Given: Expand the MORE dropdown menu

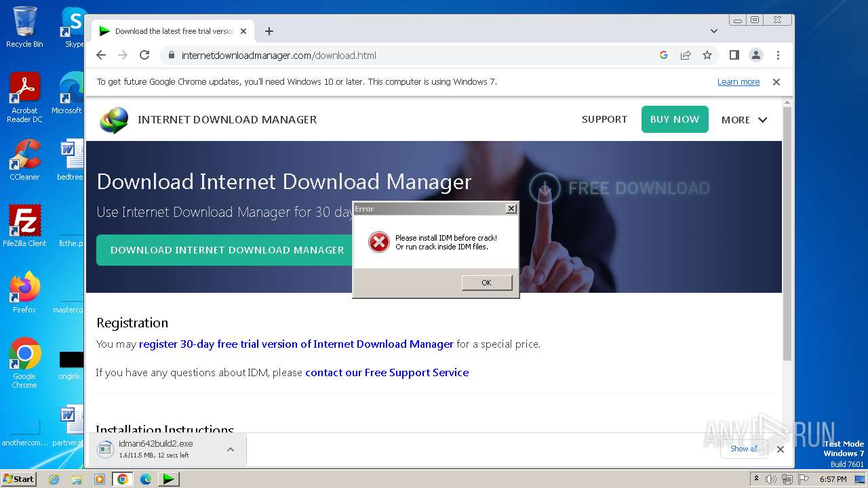Looking at the screenshot, I should (x=744, y=120).
